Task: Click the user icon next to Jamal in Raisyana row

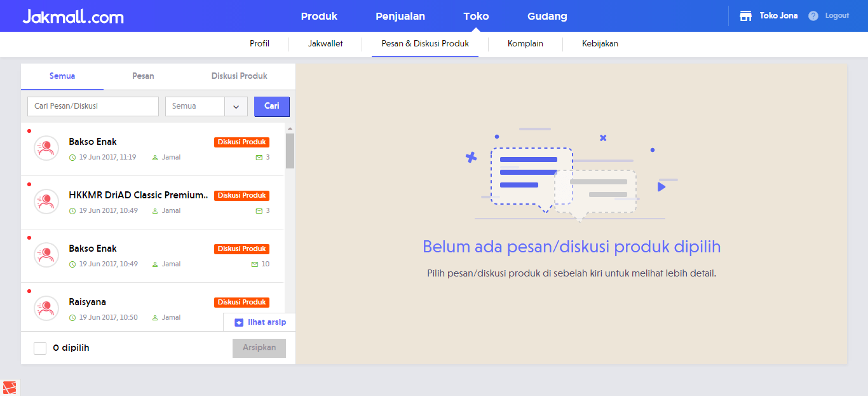Action: [x=155, y=317]
